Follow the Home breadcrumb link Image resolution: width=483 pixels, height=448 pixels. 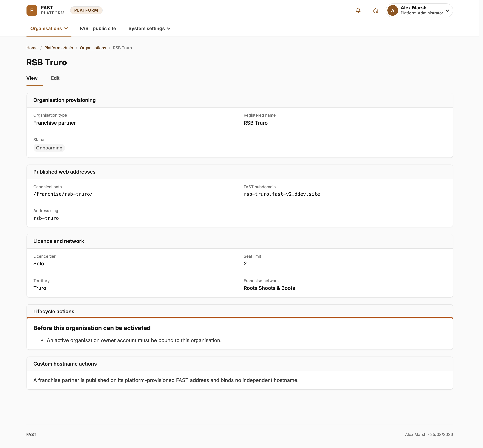32,48
